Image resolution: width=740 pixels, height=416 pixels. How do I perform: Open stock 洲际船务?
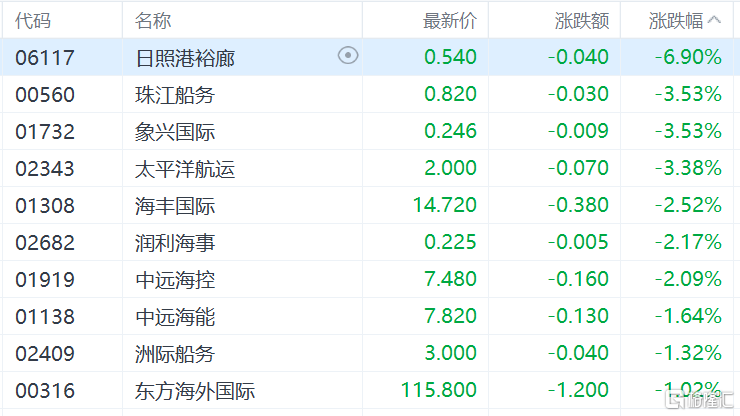coord(175,354)
